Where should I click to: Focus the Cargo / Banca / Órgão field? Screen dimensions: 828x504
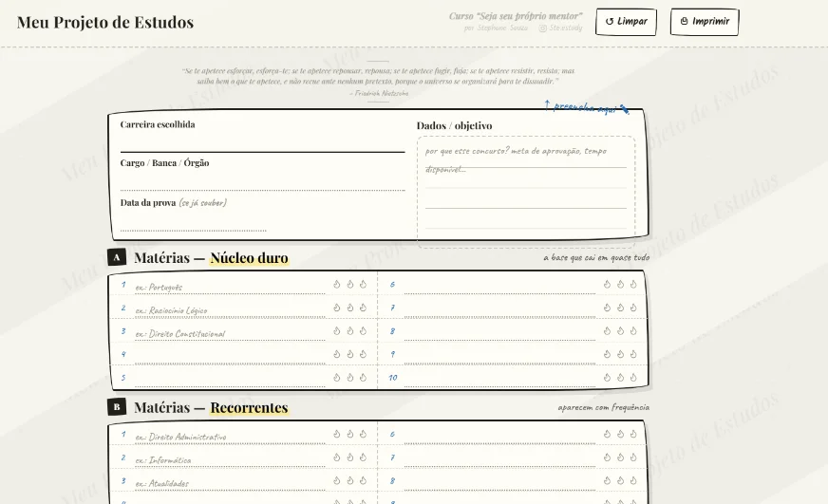[262, 181]
